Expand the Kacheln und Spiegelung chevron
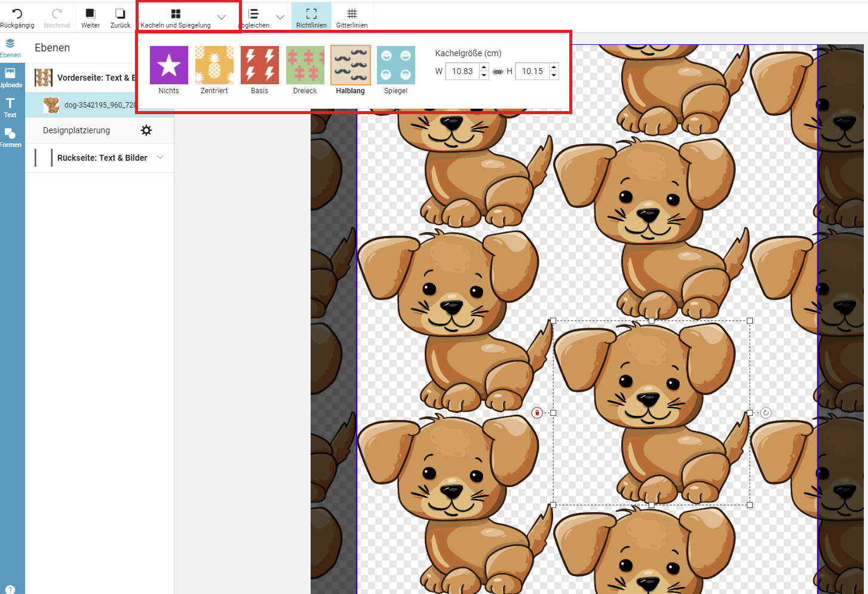This screenshot has height=594, width=868. (222, 17)
